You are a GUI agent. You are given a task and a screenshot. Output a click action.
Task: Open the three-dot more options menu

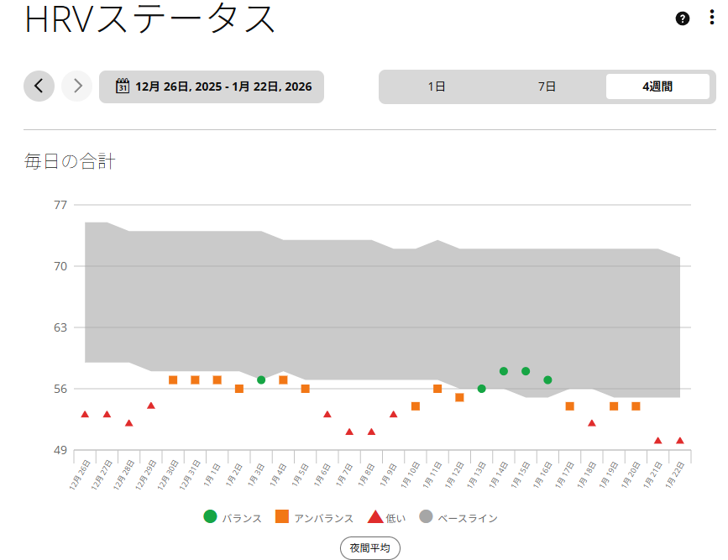pos(711,18)
